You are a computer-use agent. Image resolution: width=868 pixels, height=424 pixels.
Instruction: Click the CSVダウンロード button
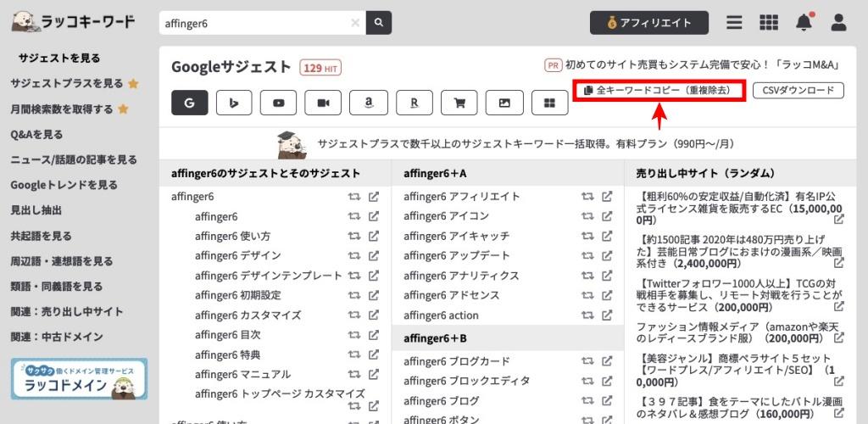798,90
